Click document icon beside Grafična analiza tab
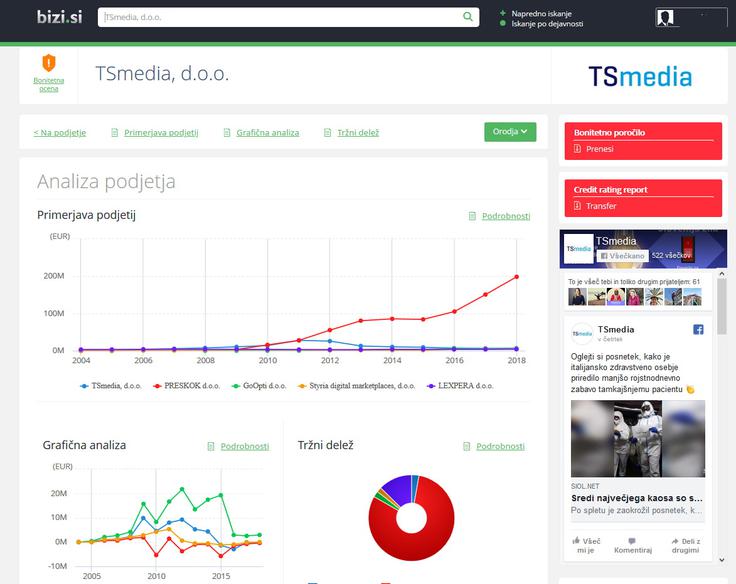This screenshot has height=584, width=736. [x=227, y=133]
